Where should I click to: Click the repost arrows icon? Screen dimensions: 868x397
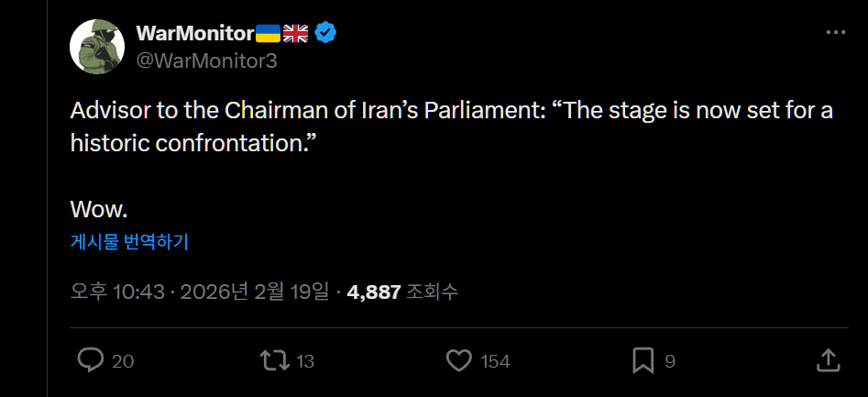(x=274, y=360)
